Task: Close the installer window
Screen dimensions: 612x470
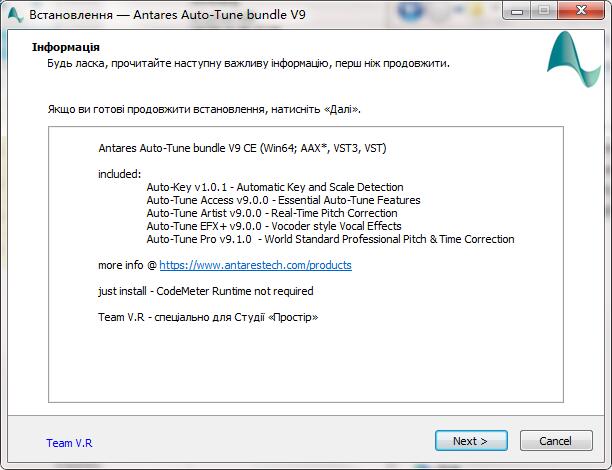Action: point(582,10)
